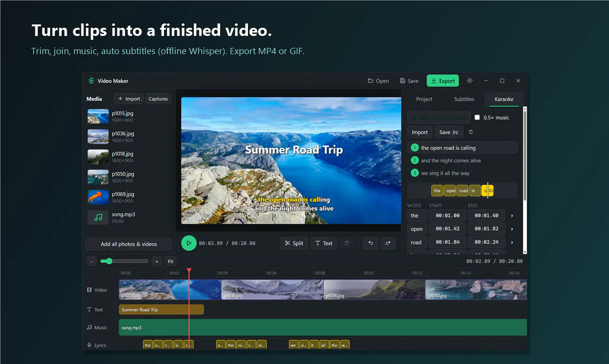Viewport: 609px width, 364px height.
Task: Select the Karaoke tab
Action: (x=504, y=99)
